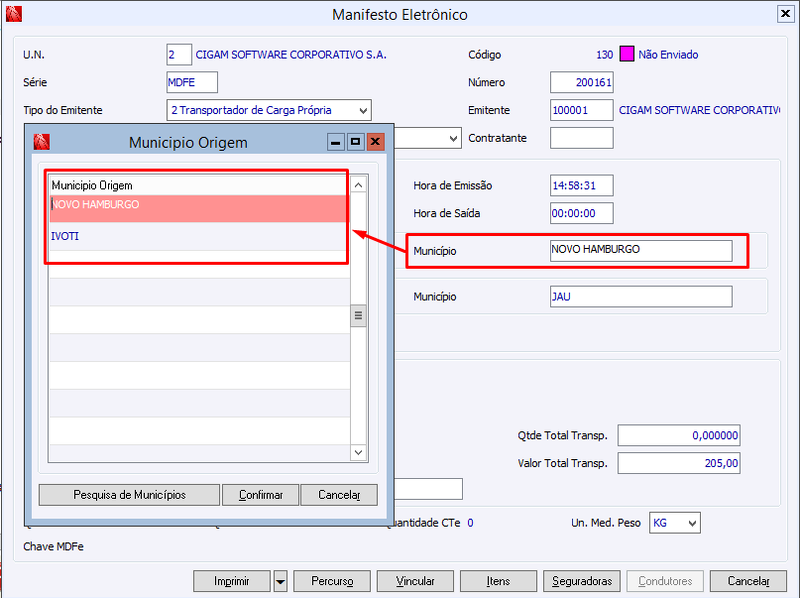Open the Tipo do Emitente dropdown

pos(363,110)
